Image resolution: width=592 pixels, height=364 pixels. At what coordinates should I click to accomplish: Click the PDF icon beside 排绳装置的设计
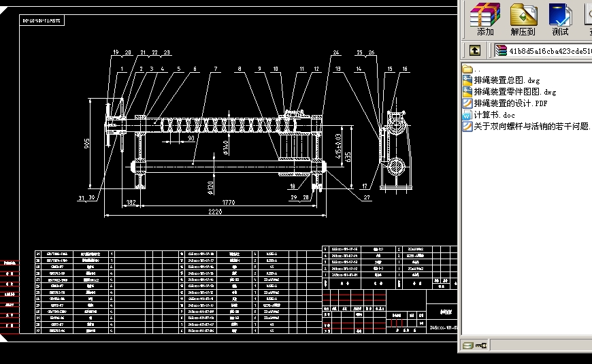467,103
